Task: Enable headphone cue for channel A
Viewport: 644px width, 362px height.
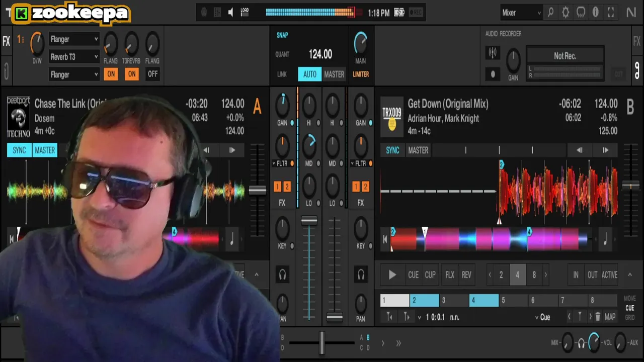Action: [282, 275]
